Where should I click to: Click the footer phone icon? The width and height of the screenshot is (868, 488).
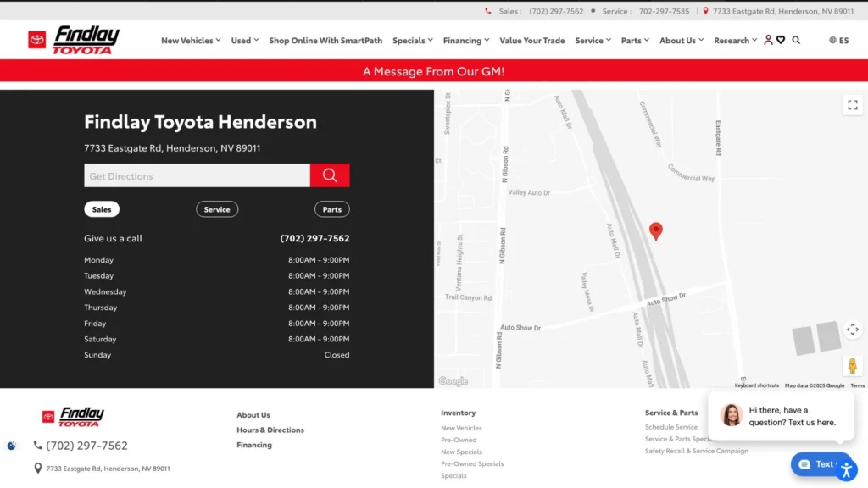pyautogui.click(x=37, y=445)
